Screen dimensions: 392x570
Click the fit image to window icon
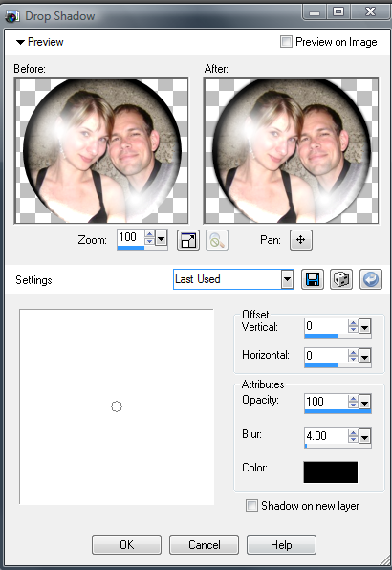point(188,240)
